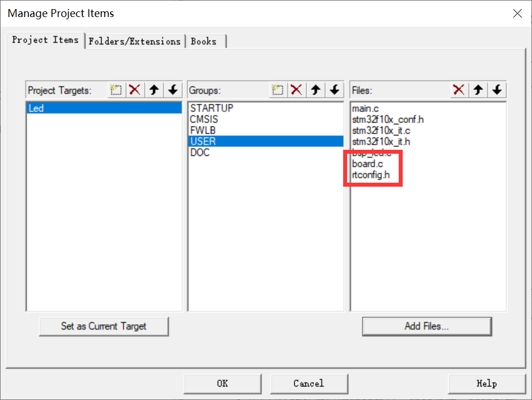Move selected group down

(335, 90)
